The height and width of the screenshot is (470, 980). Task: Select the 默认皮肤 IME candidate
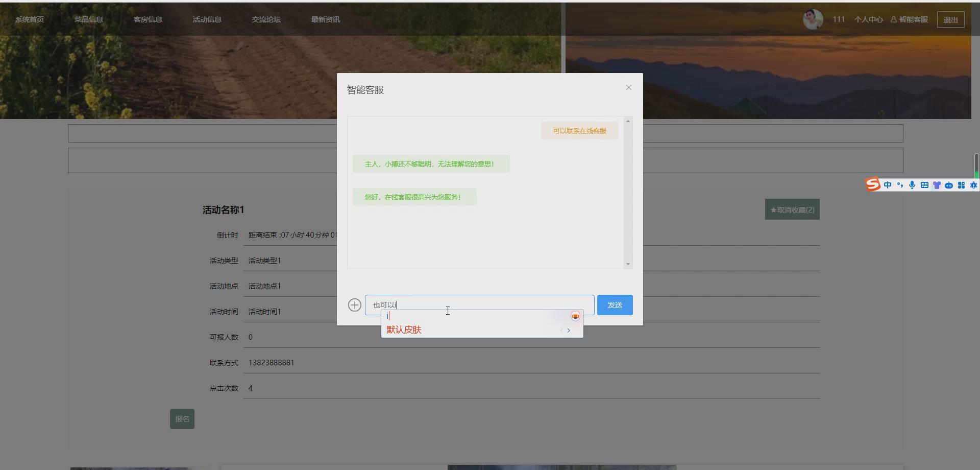tap(404, 330)
